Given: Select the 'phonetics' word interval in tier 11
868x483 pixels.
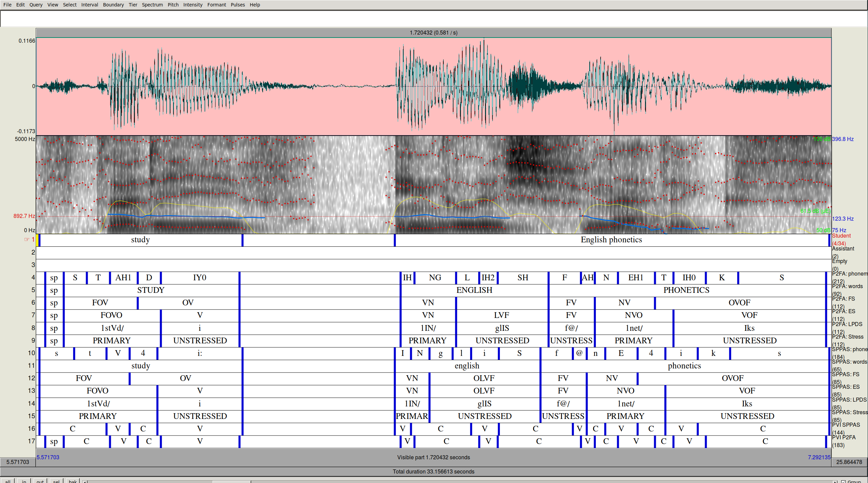Looking at the screenshot, I should point(684,366).
